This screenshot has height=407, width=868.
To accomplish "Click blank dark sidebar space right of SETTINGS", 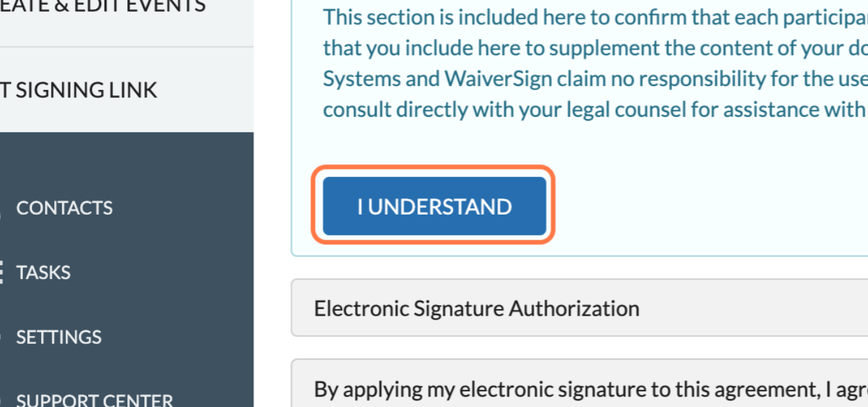I will pos(183,337).
